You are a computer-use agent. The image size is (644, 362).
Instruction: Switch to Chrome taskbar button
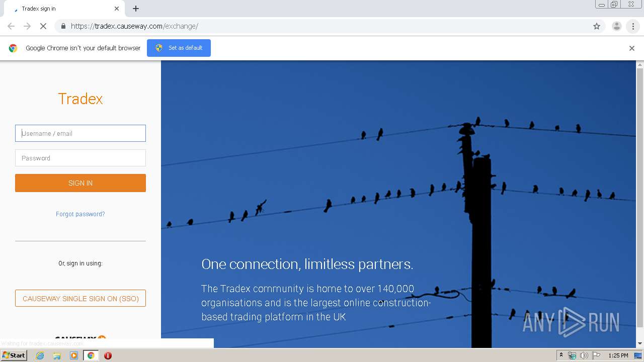click(91, 355)
